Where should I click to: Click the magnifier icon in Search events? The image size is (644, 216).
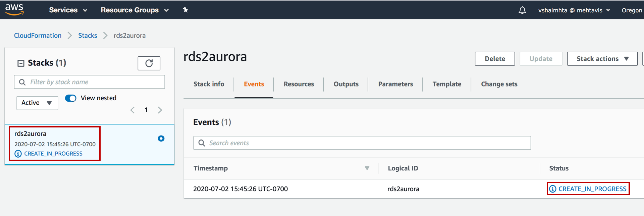pos(202,143)
